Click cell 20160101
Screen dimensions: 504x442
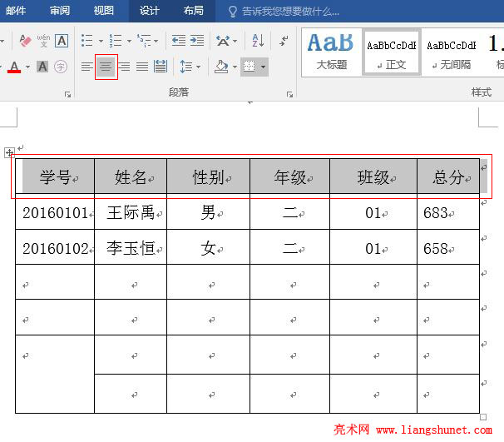55,212
